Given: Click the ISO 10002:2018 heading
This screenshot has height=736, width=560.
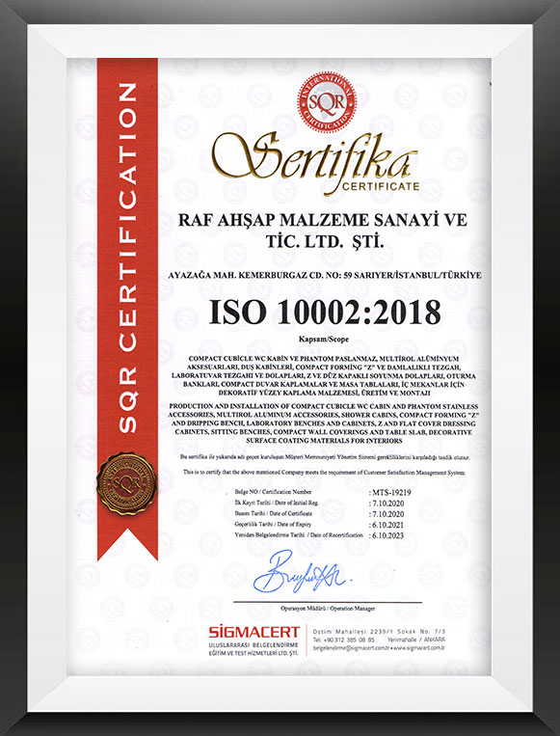Looking at the screenshot, I should [325, 312].
